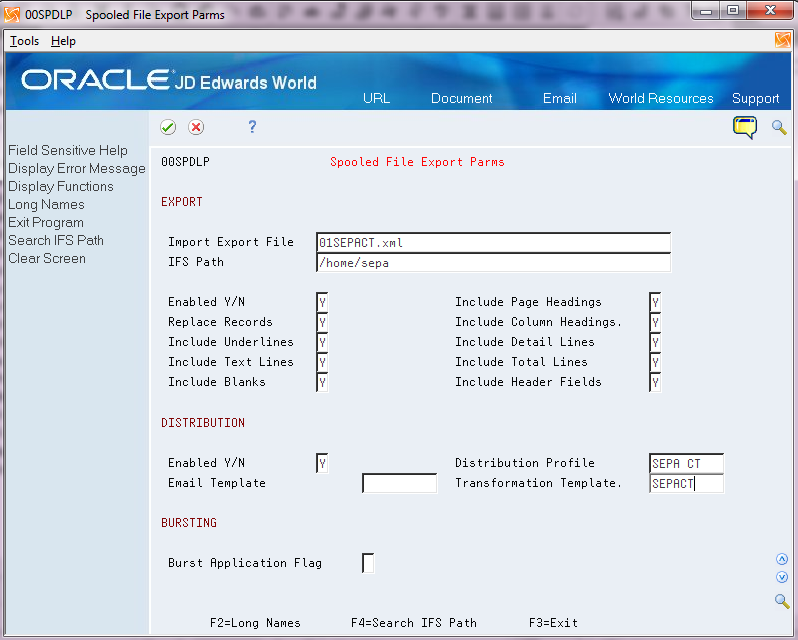
Task: Click the Distribution Profile field
Action: 686,463
